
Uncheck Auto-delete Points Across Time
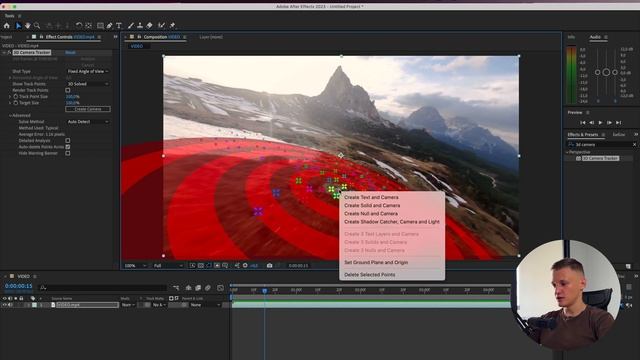point(68,147)
